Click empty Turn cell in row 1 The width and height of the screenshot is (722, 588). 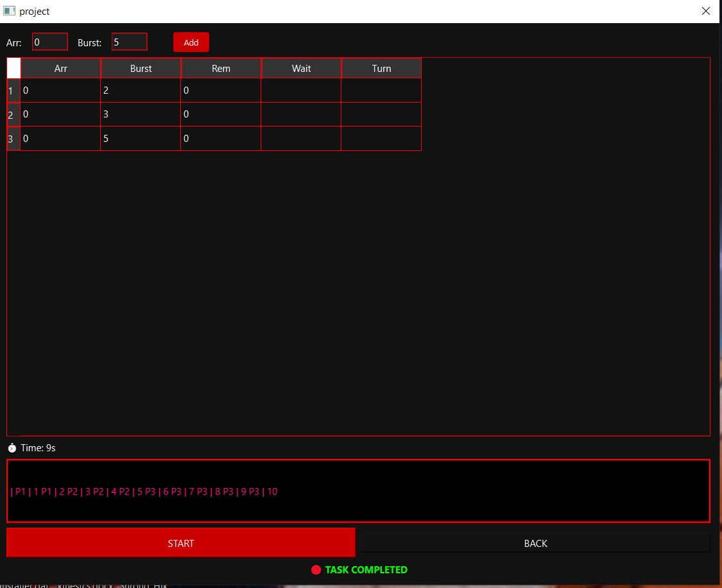(381, 91)
